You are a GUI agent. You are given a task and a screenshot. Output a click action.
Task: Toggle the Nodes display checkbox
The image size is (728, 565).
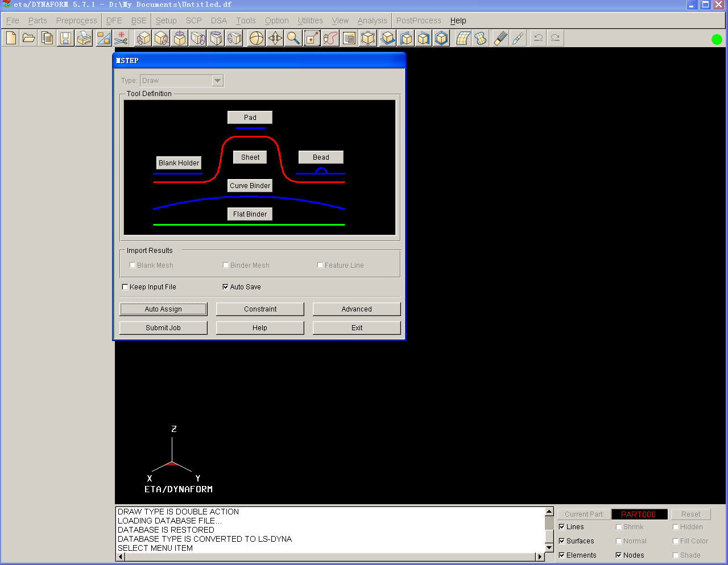point(619,555)
